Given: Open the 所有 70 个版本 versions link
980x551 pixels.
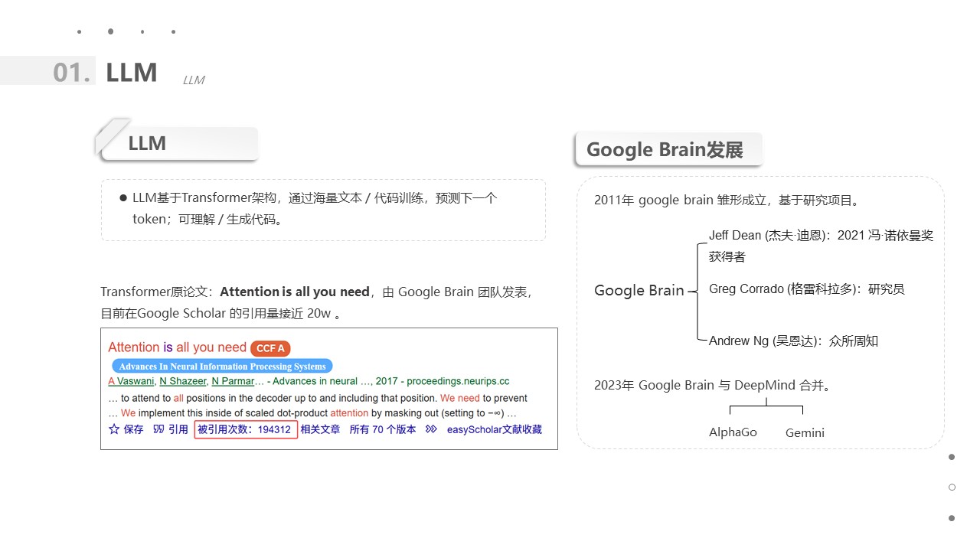Looking at the screenshot, I should coord(382,429).
